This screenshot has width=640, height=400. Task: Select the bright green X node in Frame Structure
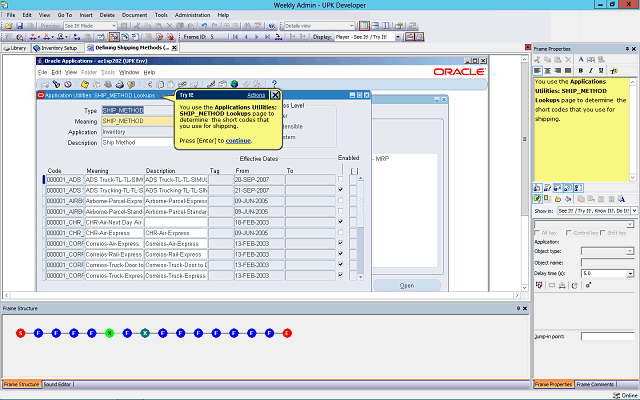[109, 333]
